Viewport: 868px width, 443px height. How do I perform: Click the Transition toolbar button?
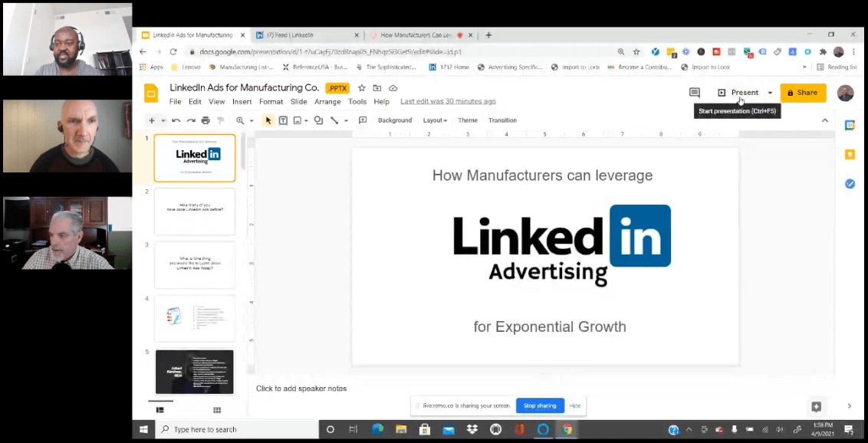(x=503, y=120)
